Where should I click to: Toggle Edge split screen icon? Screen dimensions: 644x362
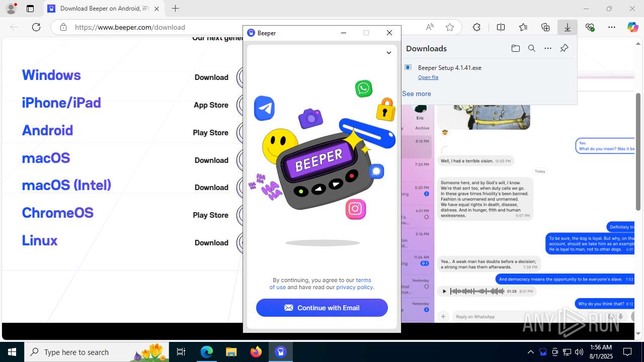[501, 27]
